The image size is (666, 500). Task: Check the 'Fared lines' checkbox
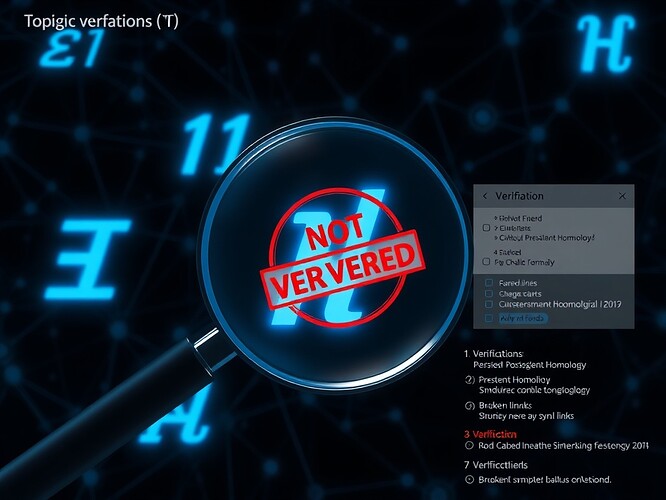pyautogui.click(x=487, y=284)
